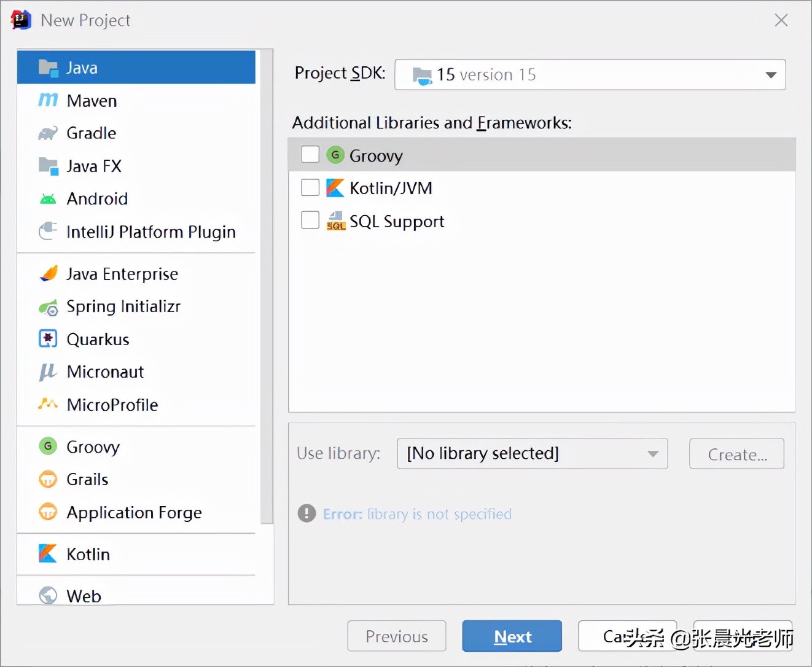This screenshot has height=667, width=812.
Task: Click the project type list scrollbar
Action: (267, 287)
